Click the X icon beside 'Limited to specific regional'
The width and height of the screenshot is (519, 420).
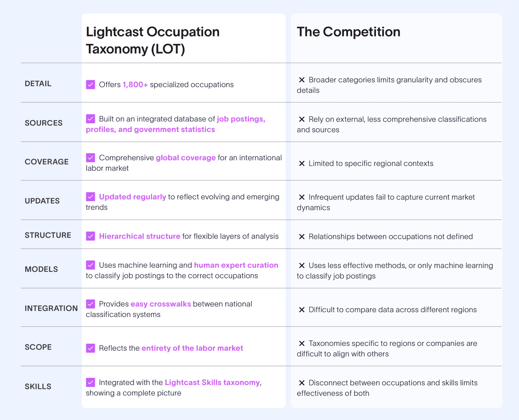302,164
